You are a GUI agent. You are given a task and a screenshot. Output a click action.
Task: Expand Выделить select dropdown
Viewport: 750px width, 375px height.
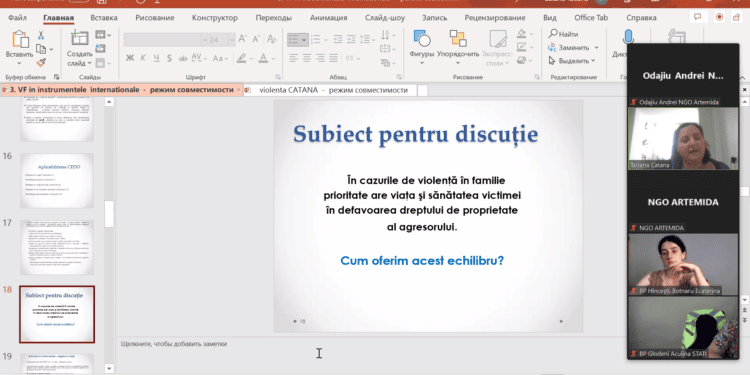click(x=593, y=61)
